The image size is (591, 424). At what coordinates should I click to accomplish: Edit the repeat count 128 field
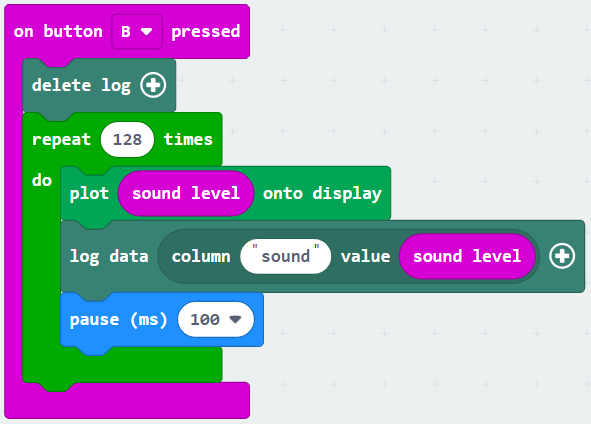point(127,139)
